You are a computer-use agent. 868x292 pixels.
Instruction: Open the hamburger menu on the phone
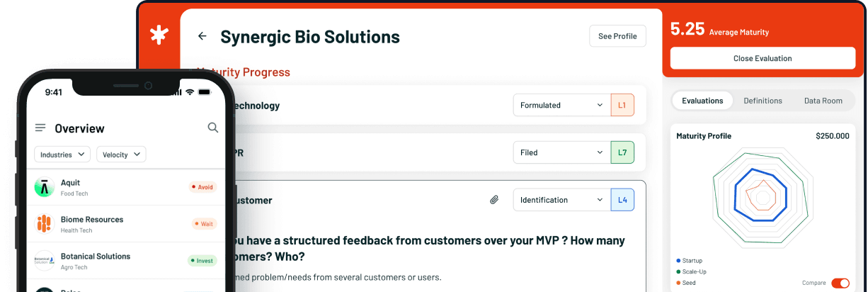click(40, 128)
